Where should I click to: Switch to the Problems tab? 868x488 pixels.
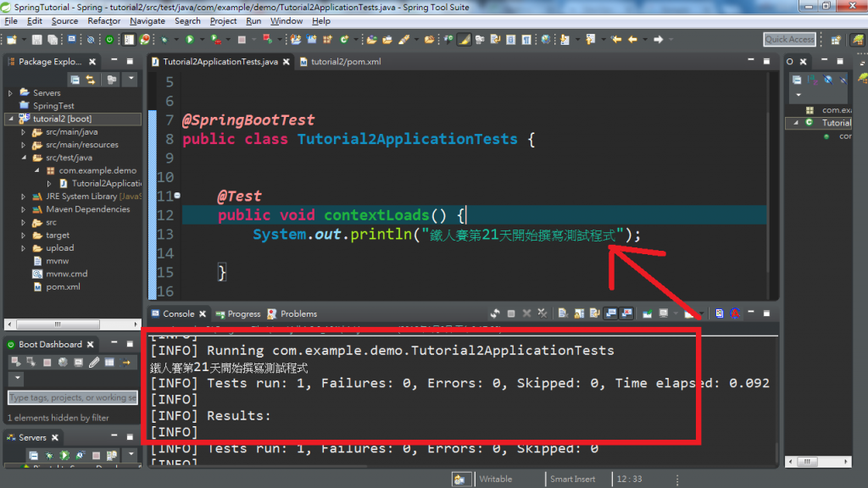(292, 313)
